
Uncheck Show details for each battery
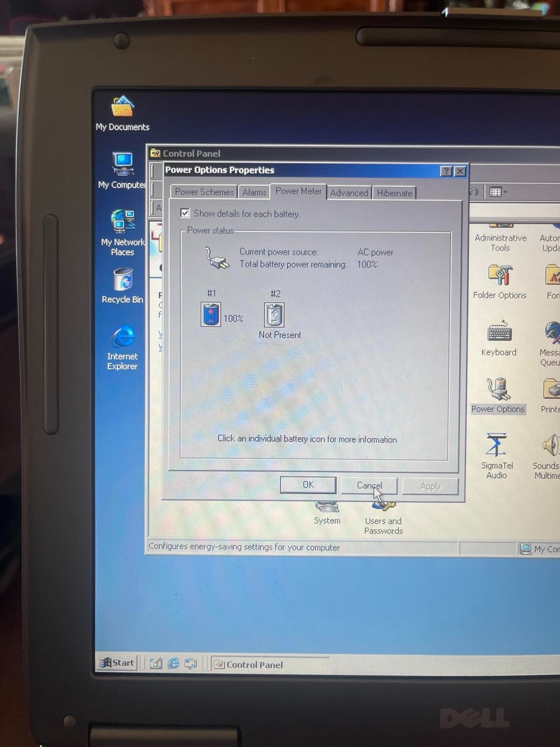pyautogui.click(x=185, y=213)
